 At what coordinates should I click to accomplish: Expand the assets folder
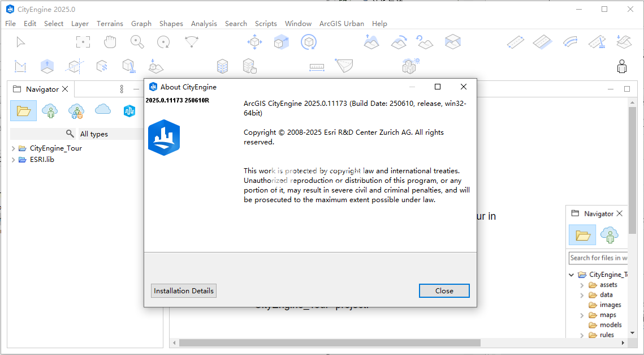(582, 285)
